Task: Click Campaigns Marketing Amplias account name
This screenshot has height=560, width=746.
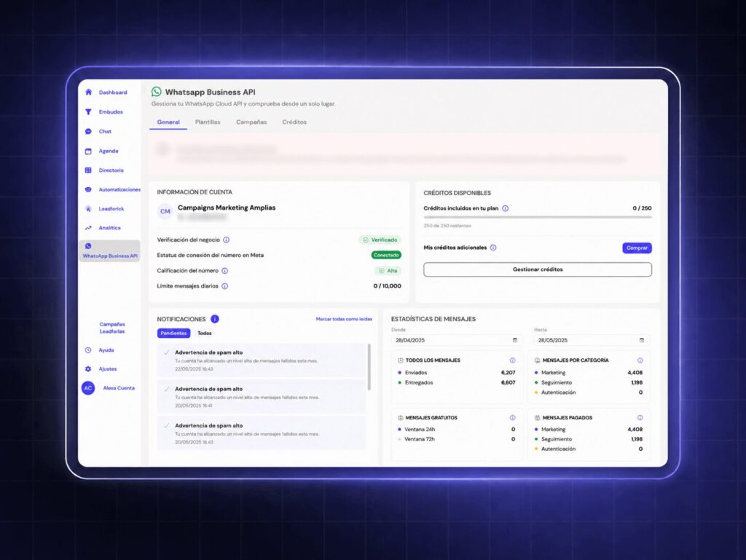Action: coord(227,208)
